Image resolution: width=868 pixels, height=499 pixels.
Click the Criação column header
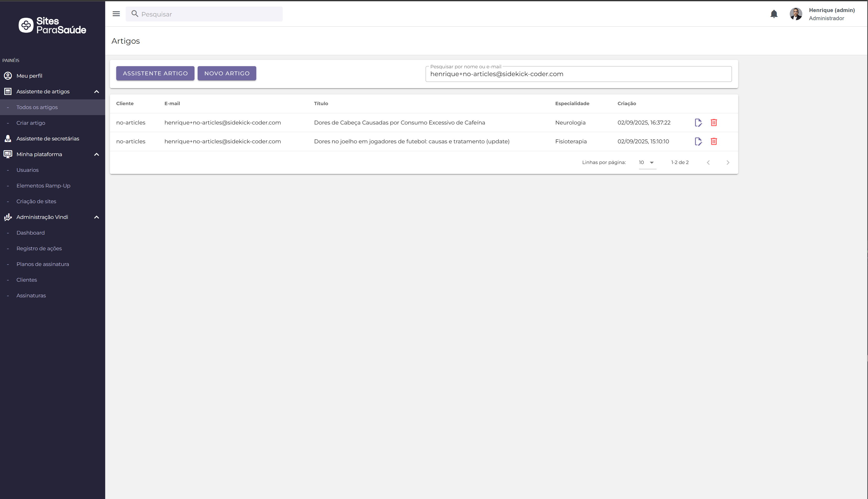(x=627, y=104)
